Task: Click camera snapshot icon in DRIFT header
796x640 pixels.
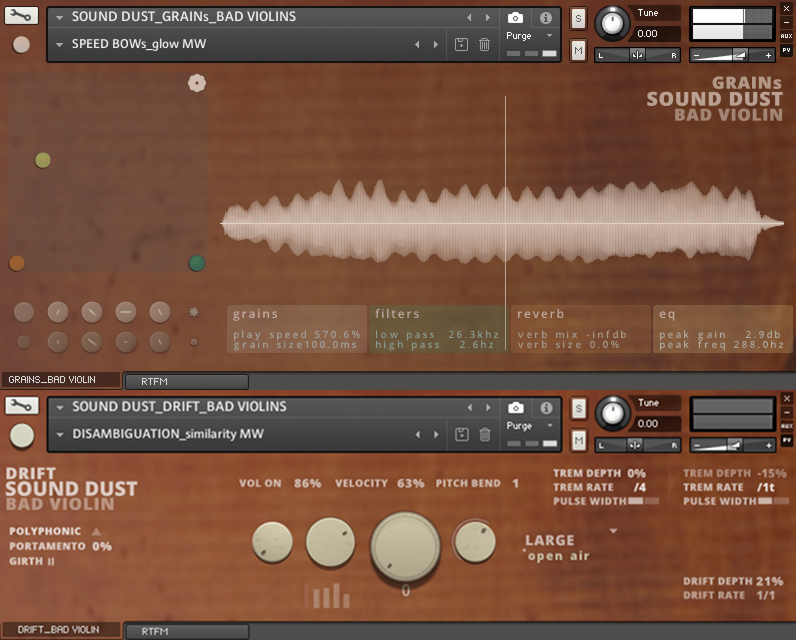Action: coord(515,408)
